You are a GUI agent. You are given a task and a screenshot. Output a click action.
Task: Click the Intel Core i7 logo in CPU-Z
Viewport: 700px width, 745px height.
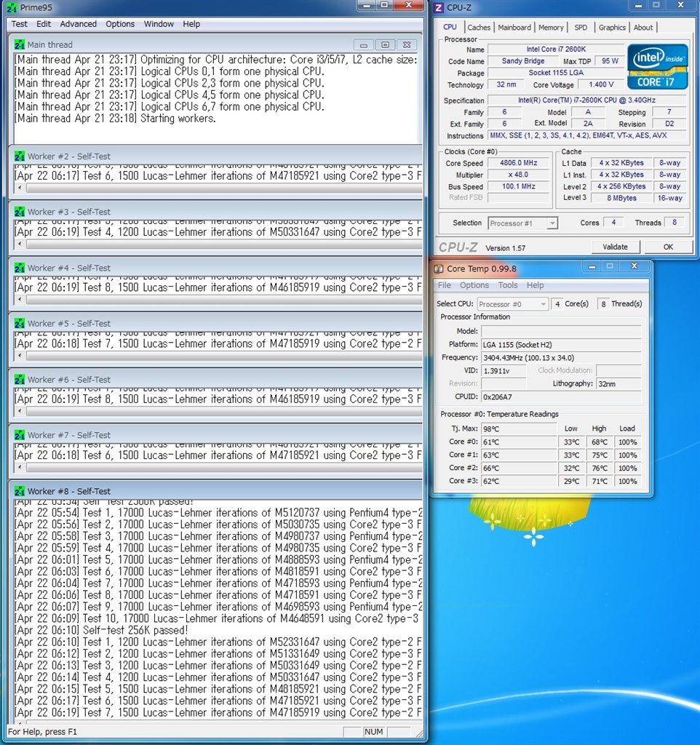click(x=658, y=66)
